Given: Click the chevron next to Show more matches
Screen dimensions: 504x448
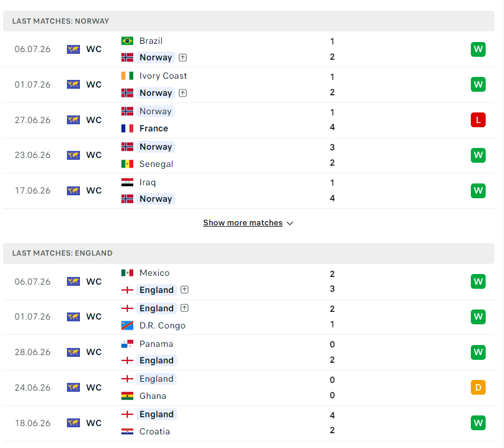Looking at the screenshot, I should (x=290, y=223).
